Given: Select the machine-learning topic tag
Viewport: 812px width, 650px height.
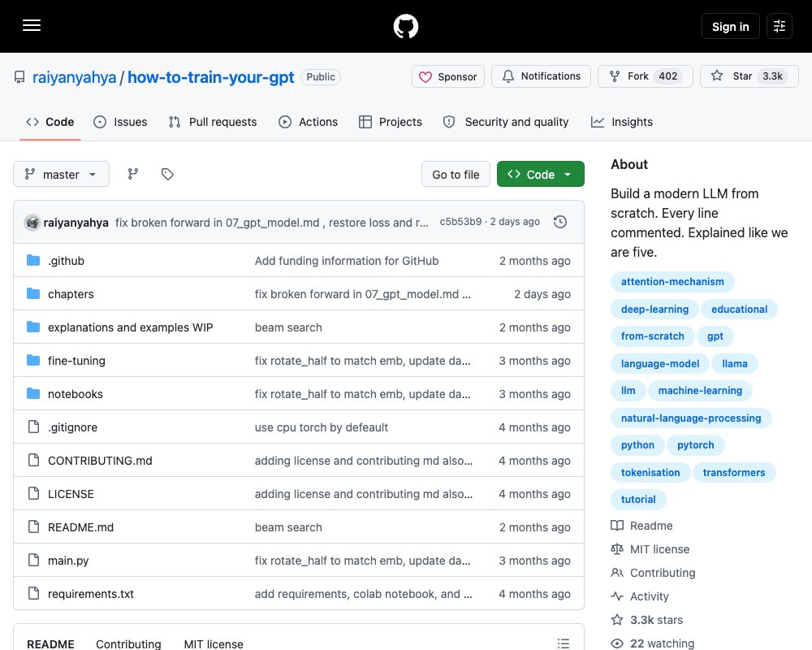Looking at the screenshot, I should 700,390.
